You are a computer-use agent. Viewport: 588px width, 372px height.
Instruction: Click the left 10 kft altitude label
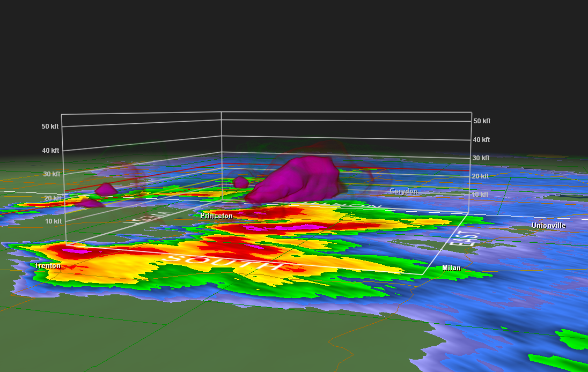(53, 221)
